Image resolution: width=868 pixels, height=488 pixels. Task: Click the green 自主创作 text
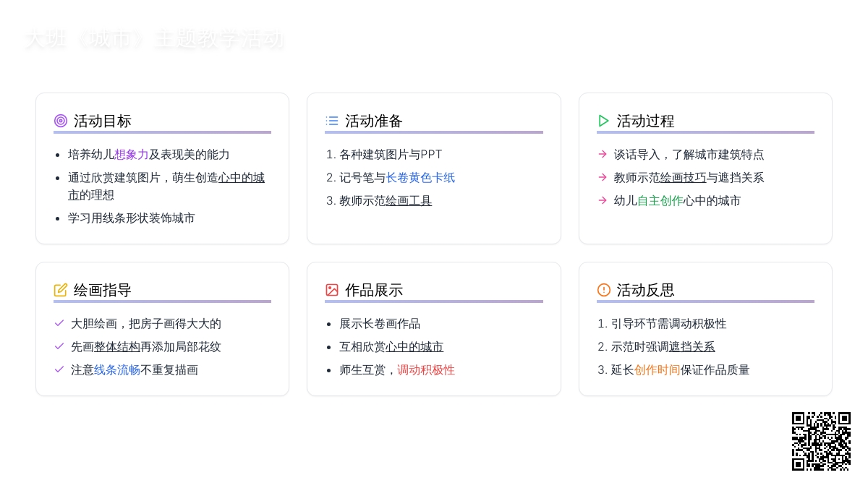tap(660, 200)
